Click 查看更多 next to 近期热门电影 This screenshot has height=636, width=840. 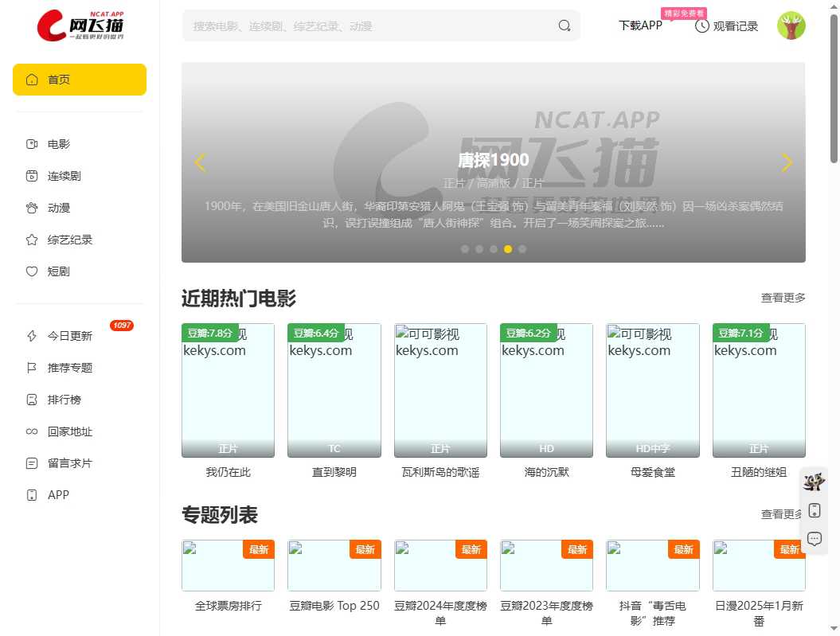point(782,297)
